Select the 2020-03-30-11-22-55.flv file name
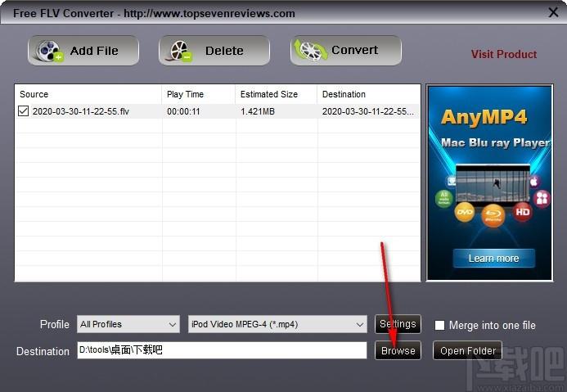 coord(81,111)
